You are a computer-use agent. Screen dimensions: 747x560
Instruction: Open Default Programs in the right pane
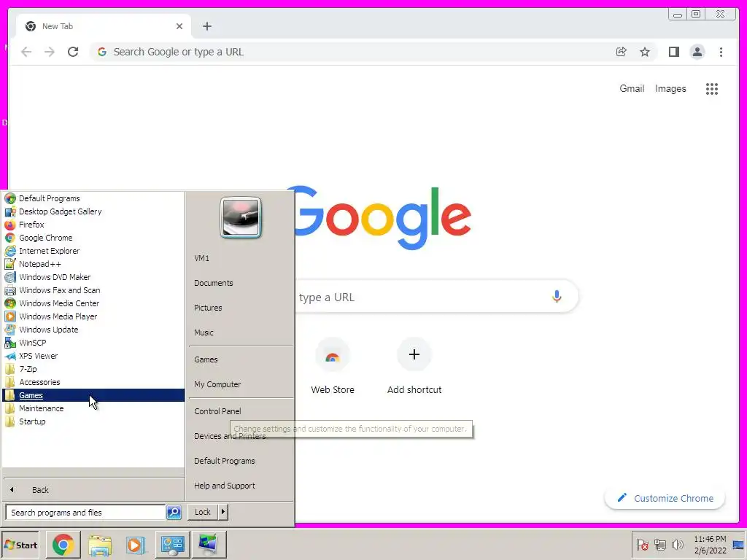point(240,461)
